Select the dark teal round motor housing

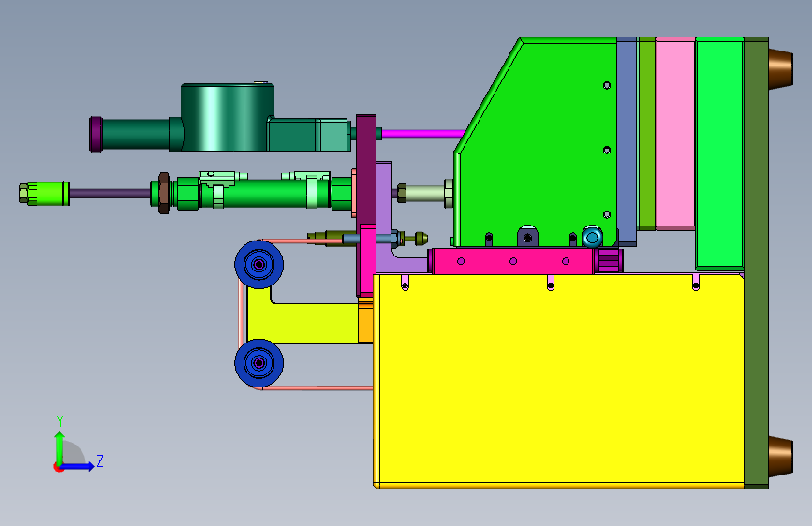pos(227,118)
